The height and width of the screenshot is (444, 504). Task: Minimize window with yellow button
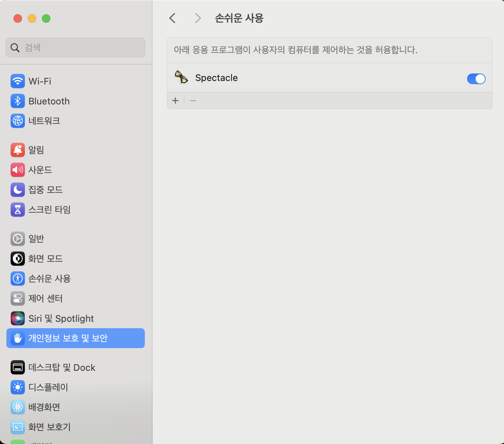(x=32, y=18)
